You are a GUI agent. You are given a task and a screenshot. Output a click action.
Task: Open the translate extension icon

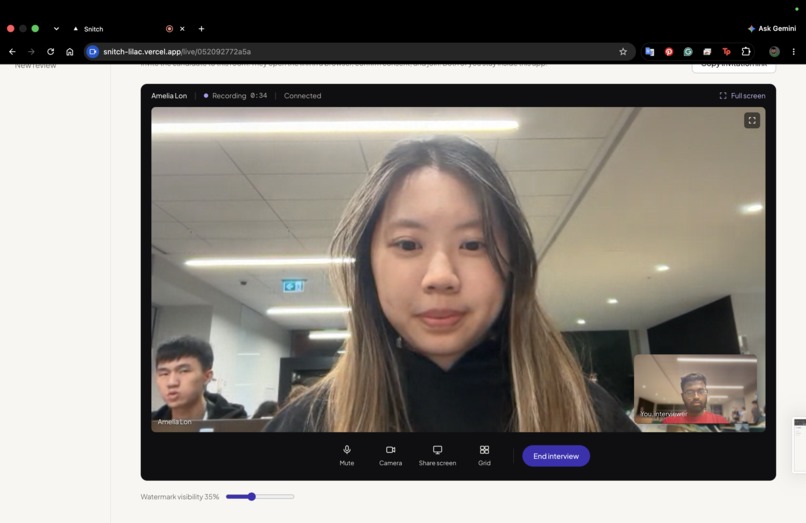[x=650, y=51]
